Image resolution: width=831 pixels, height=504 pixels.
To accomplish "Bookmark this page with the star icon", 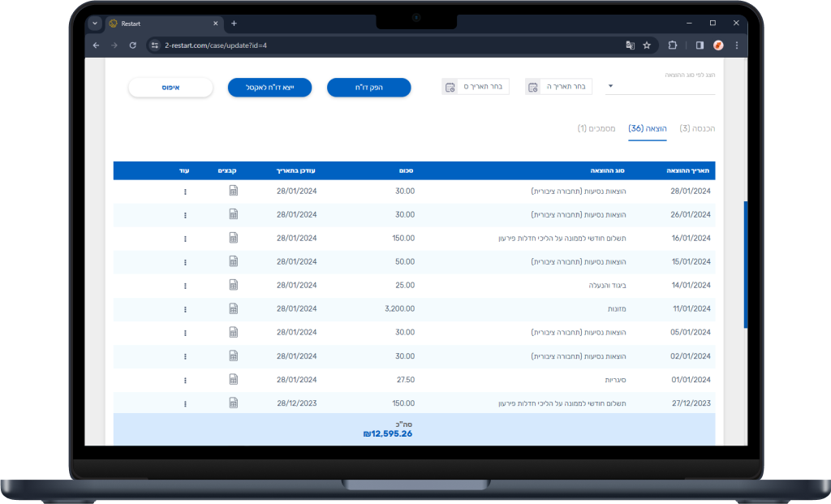I will point(647,45).
